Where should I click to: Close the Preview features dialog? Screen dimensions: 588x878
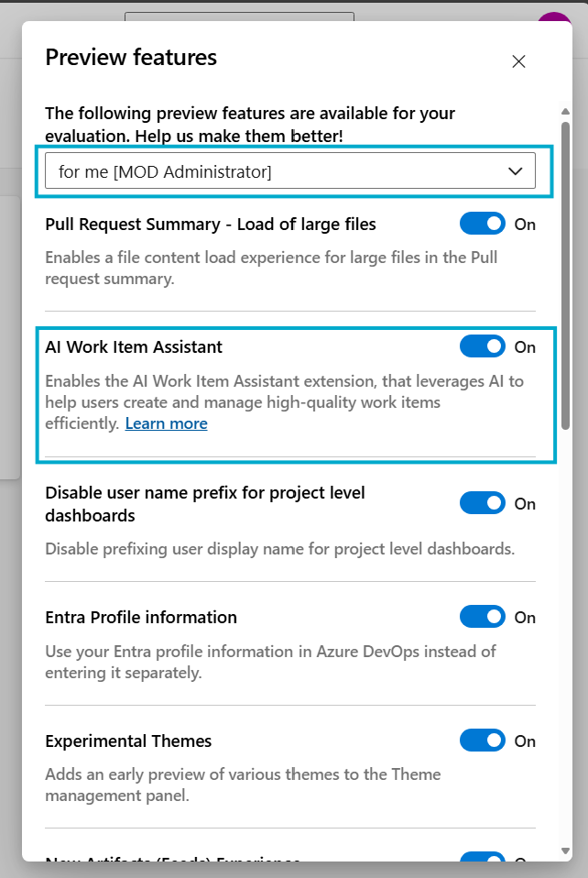point(518,61)
